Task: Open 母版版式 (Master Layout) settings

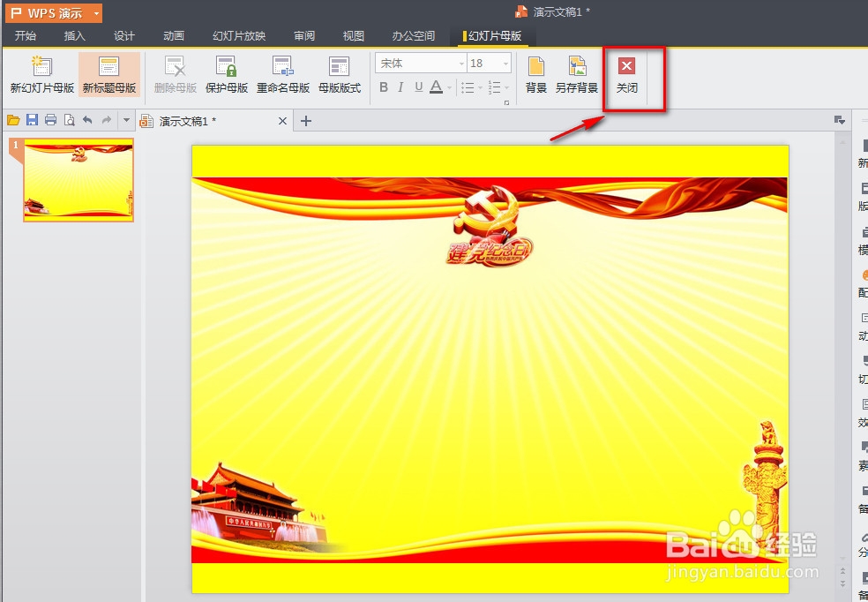Action: click(339, 75)
